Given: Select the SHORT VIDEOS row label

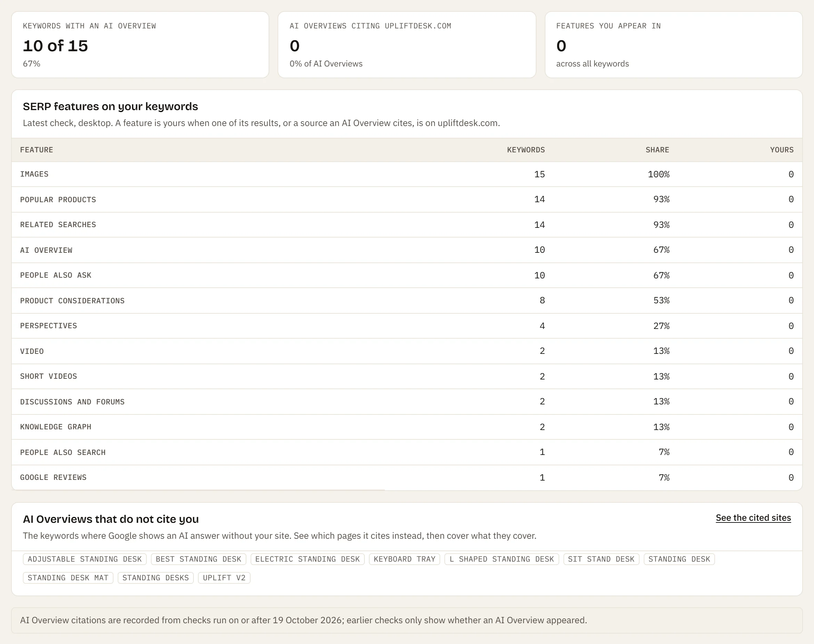Looking at the screenshot, I should tap(48, 376).
